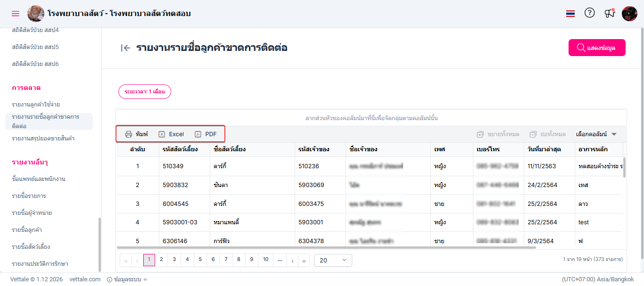Open the user profile avatar
The height and width of the screenshot is (286, 644).
point(629,14)
